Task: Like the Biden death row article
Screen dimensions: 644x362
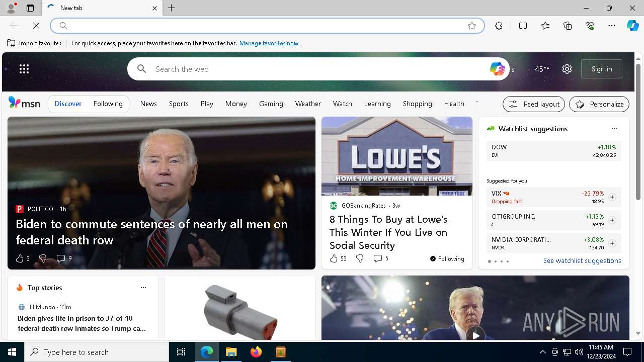Action: point(20,258)
